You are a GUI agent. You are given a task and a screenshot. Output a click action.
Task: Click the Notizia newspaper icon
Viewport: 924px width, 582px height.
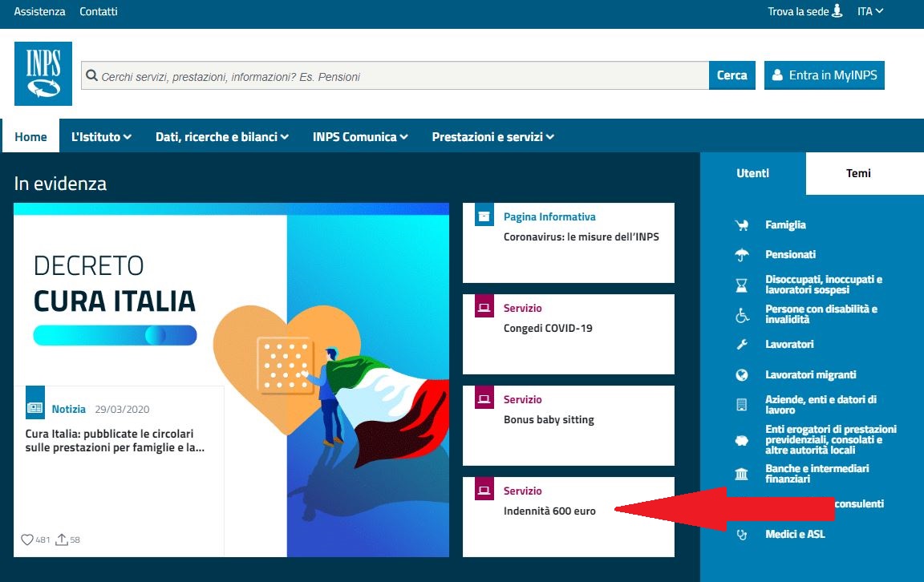point(35,407)
